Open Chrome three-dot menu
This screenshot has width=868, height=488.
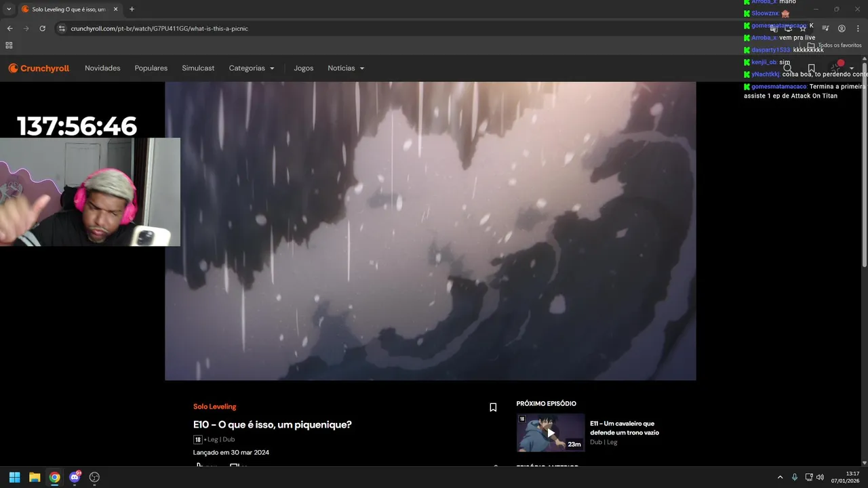point(858,28)
